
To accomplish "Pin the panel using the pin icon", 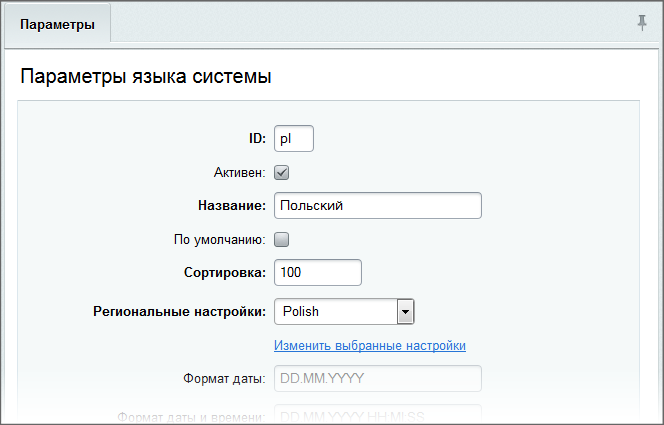I will 642,23.
